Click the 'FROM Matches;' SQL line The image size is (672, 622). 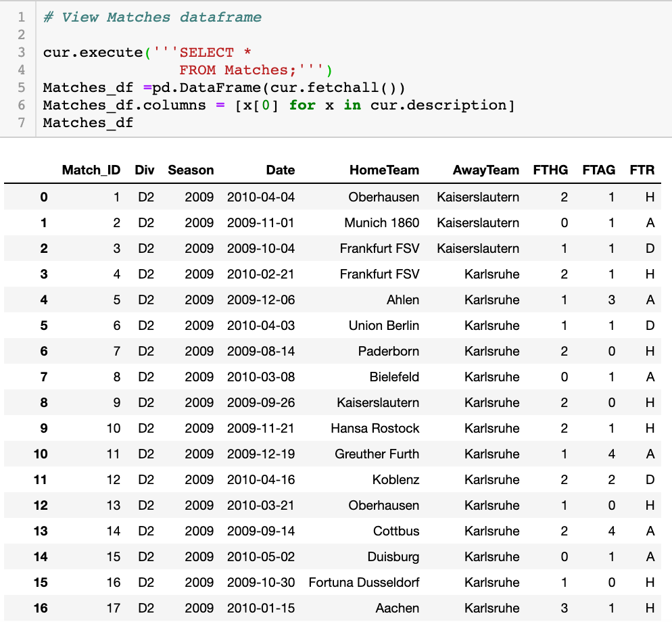256,70
